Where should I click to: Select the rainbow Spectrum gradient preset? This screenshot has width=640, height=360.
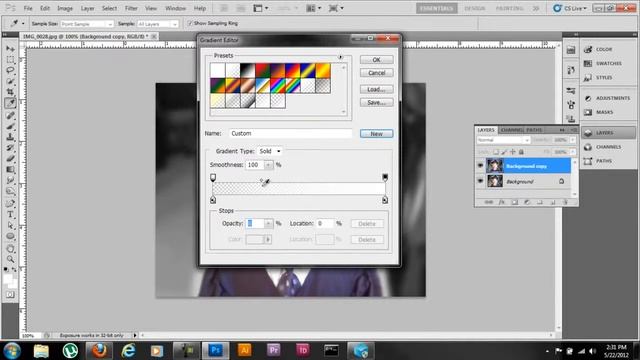click(x=278, y=86)
